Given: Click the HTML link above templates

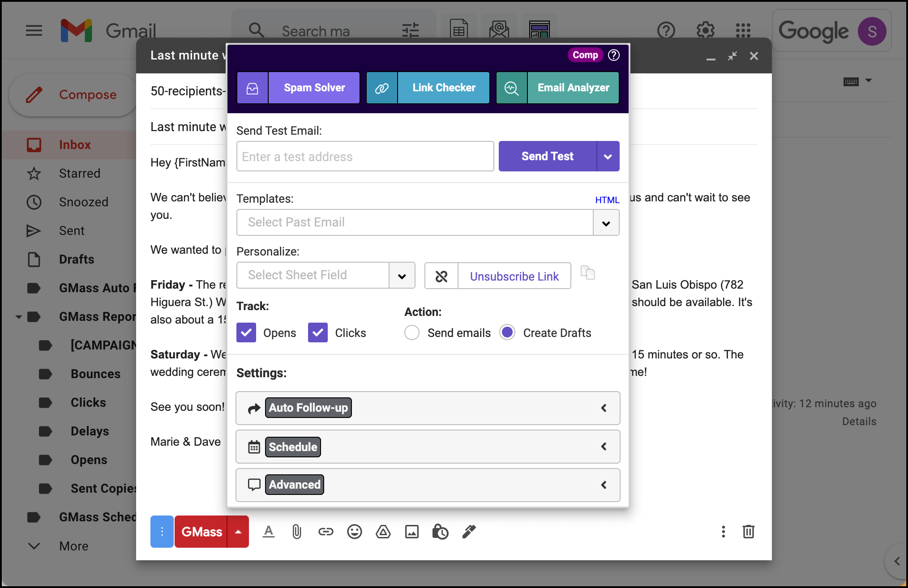Looking at the screenshot, I should 607,200.
